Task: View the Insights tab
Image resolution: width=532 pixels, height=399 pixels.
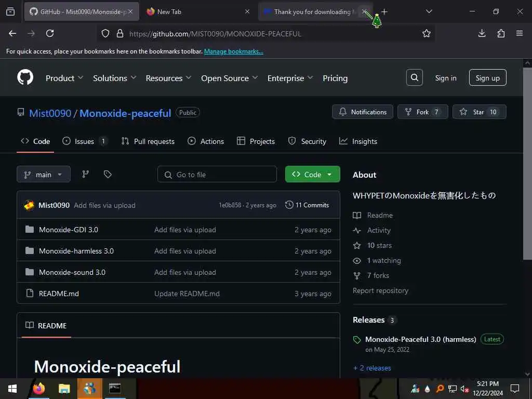Action: click(x=358, y=141)
